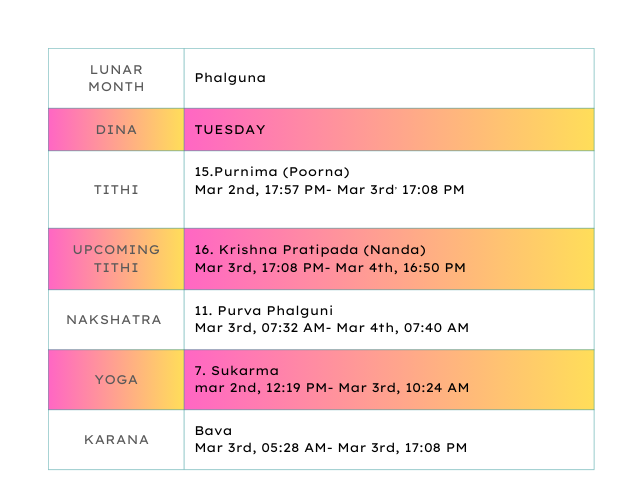Image resolution: width=640 pixels, height=480 pixels.
Task: Click the Dina row label
Action: (116, 130)
